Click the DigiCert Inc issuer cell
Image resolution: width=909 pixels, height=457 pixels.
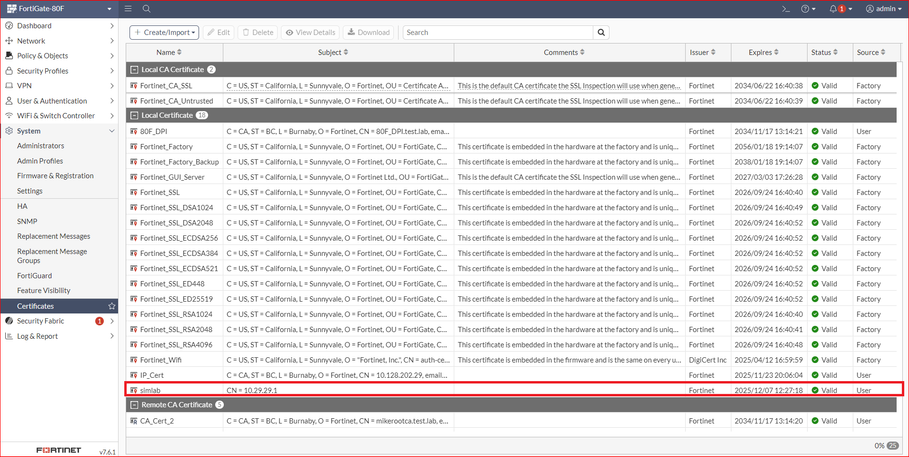click(708, 360)
